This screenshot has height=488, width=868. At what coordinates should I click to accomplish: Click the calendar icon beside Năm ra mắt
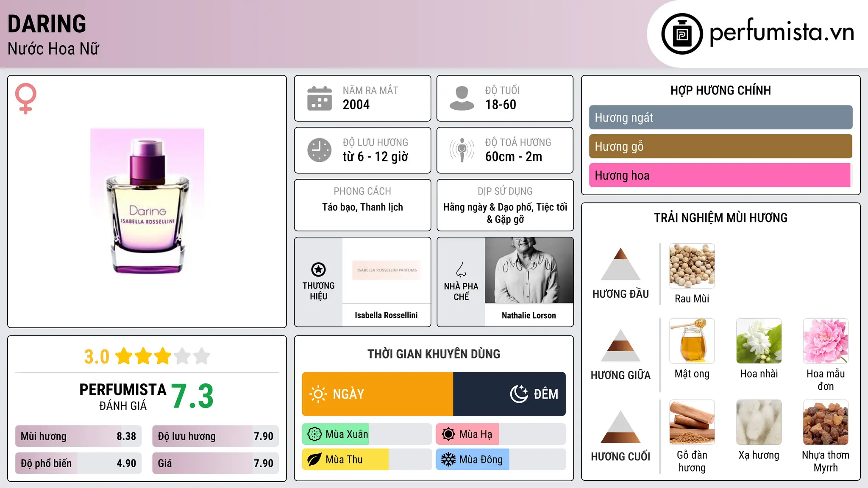tap(320, 98)
